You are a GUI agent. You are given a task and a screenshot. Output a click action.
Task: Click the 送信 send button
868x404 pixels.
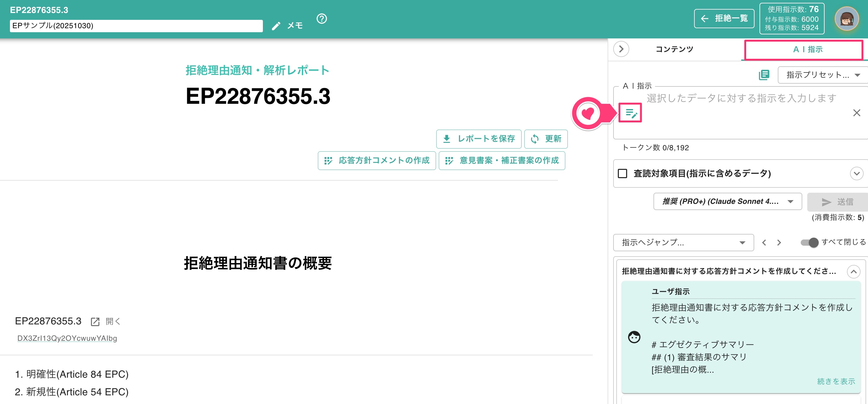(838, 202)
